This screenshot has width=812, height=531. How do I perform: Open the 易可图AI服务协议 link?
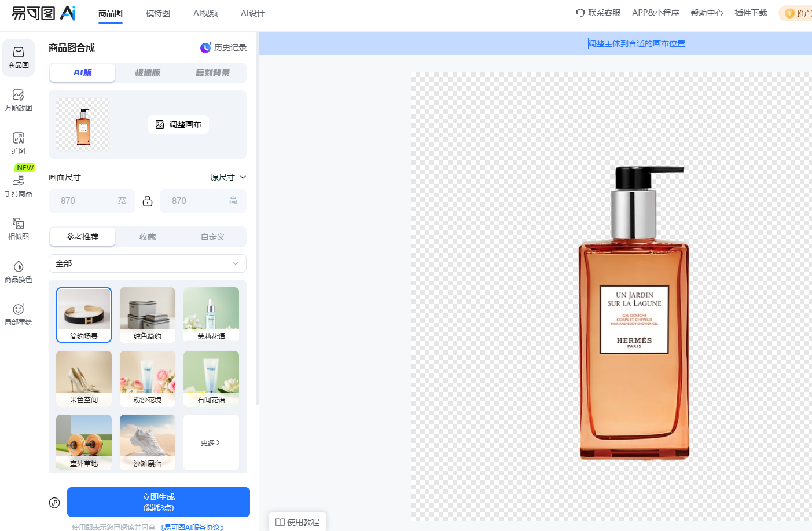pyautogui.click(x=192, y=527)
